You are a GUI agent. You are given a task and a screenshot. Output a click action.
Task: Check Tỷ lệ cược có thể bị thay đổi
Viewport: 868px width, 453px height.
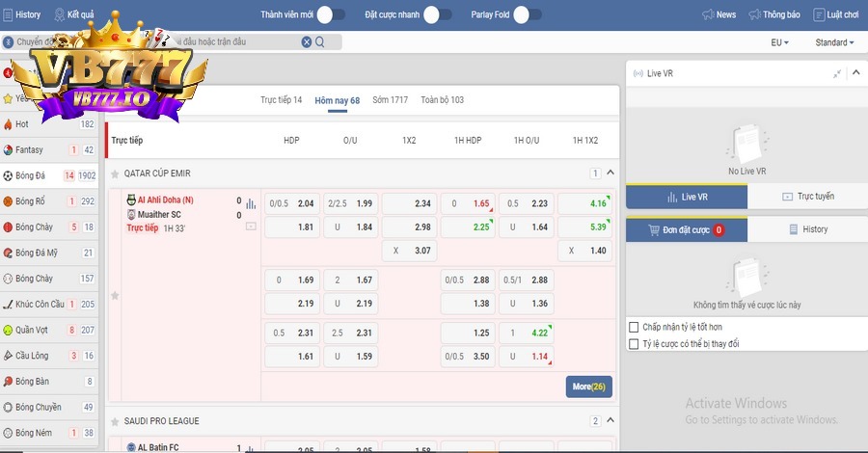pos(634,344)
